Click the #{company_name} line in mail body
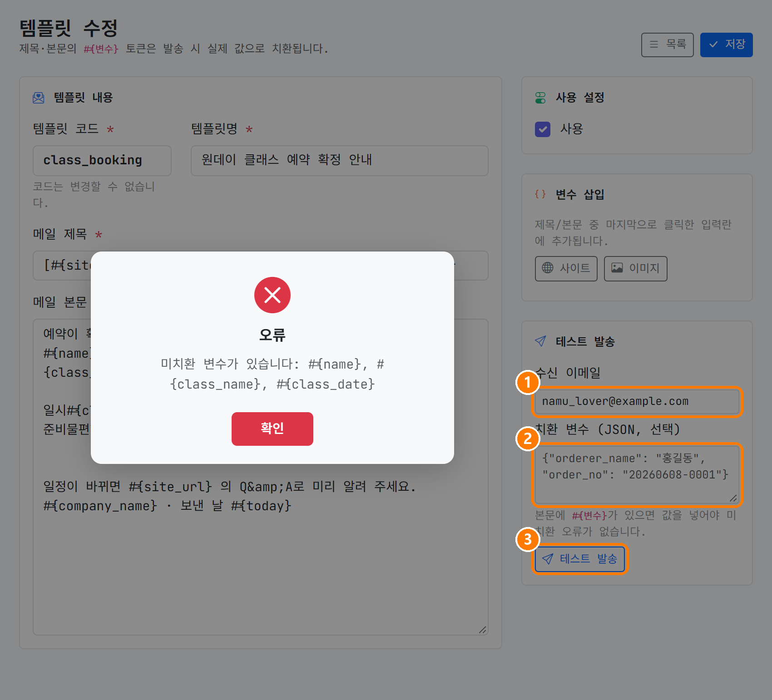 pyautogui.click(x=167, y=506)
